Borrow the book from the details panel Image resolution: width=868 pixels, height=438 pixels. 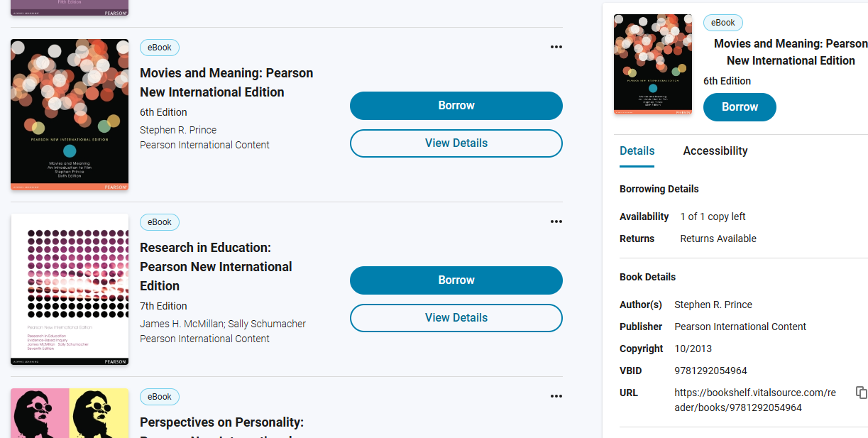[x=740, y=106]
